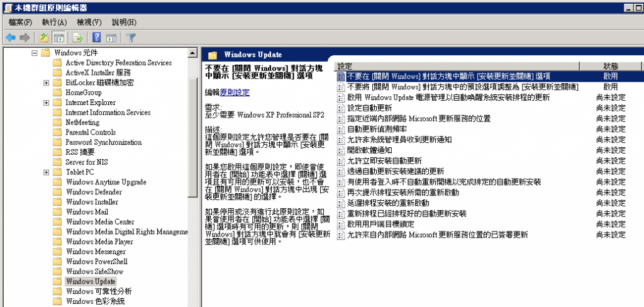Click the 原則設定 edit link
Image resolution: width=644 pixels, height=307 pixels.
(235, 92)
